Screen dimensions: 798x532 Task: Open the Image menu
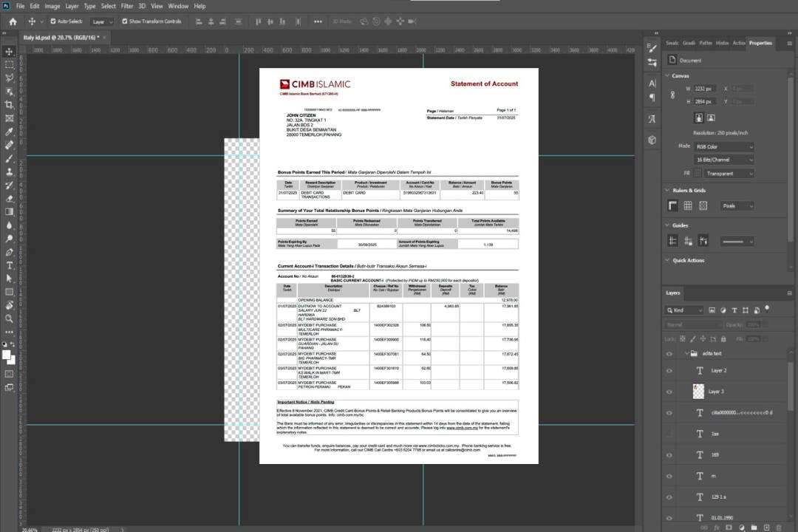[52, 6]
